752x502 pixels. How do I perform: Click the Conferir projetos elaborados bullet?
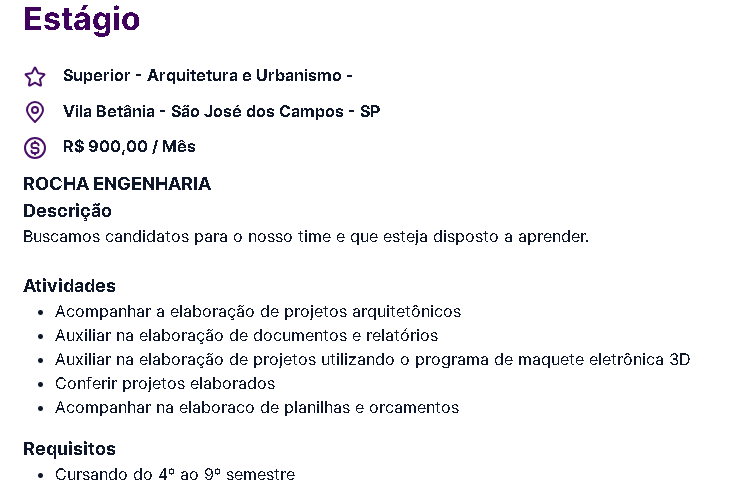tap(165, 384)
